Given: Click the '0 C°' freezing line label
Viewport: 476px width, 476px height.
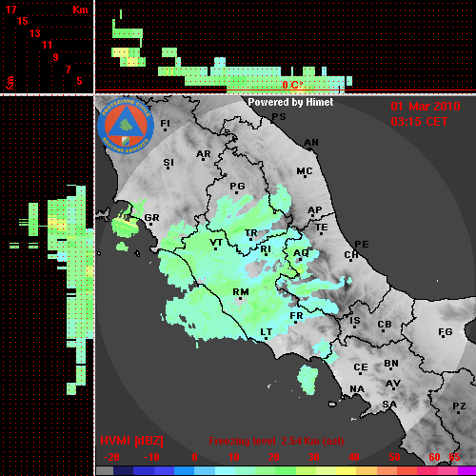Looking at the screenshot, I should 292,85.
